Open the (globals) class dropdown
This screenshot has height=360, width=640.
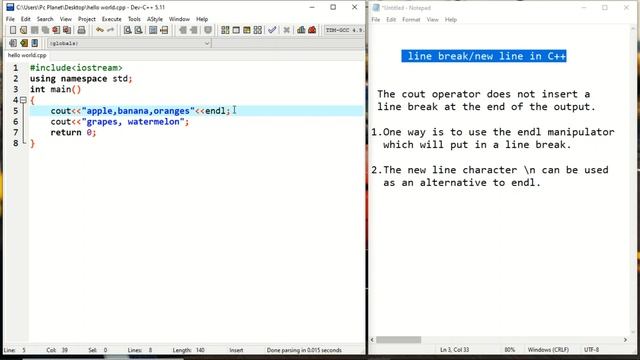(129, 43)
